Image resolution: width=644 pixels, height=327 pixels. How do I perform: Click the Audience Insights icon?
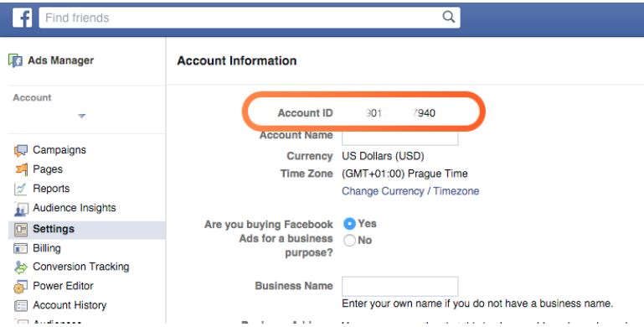21,209
